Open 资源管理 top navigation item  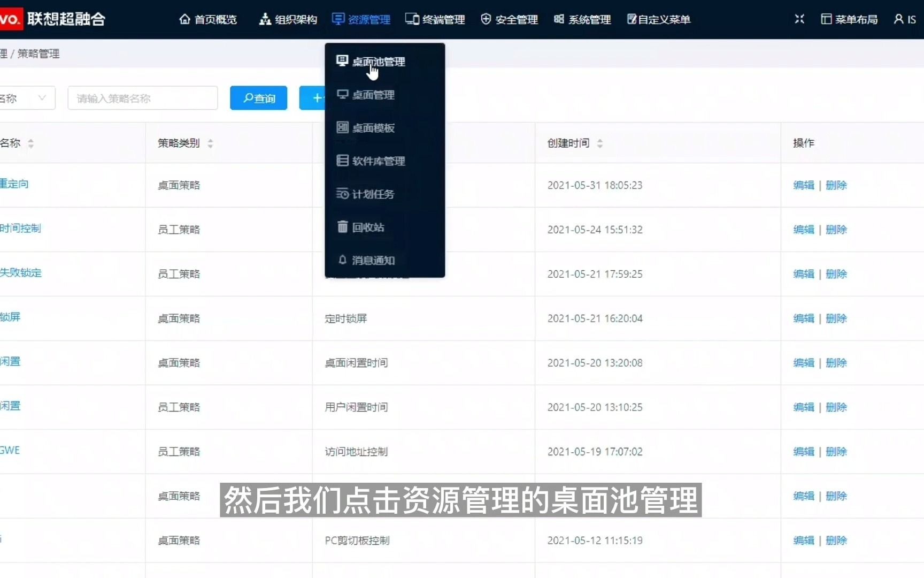[361, 20]
